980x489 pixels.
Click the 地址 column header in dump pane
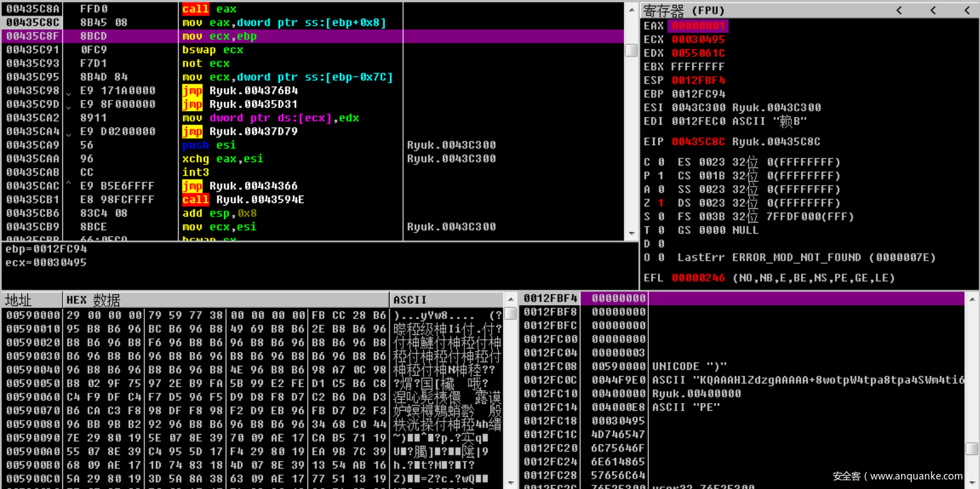pos(32,300)
